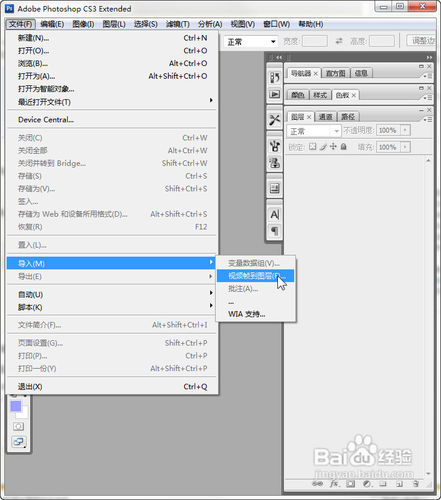Screen dimensions: 441x500
Task: Open the 不透明度 opacity slider arrow
Action: pyautogui.click(x=405, y=130)
